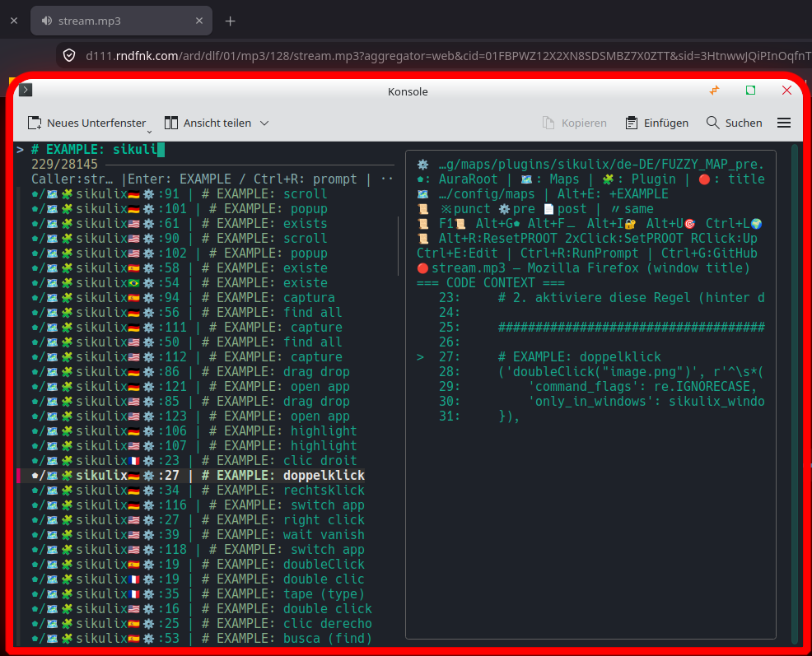This screenshot has height=656, width=812.
Task: Select row ':19 | # EXAMPLE: double clic'
Action: pyautogui.click(x=198, y=579)
